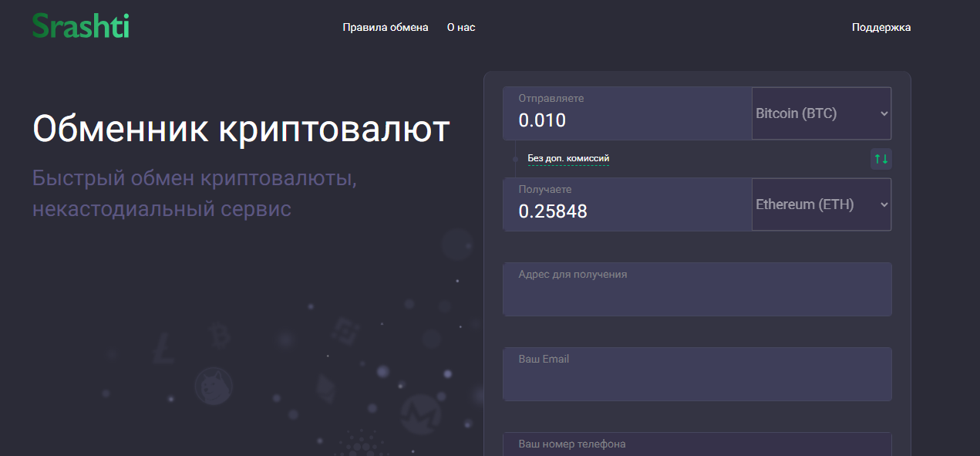Swap the send and receive currencies
This screenshot has width=980, height=456.
click(x=881, y=159)
